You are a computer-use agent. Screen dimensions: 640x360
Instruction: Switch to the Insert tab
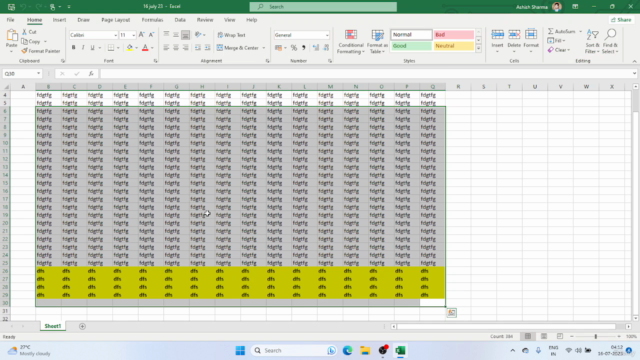coord(59,20)
